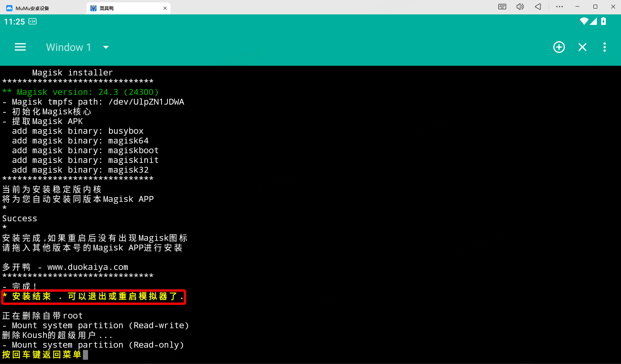Screen dimensions: 621x364
Task: Click the '初始化Magisk核心' line
Action: (x=47, y=112)
